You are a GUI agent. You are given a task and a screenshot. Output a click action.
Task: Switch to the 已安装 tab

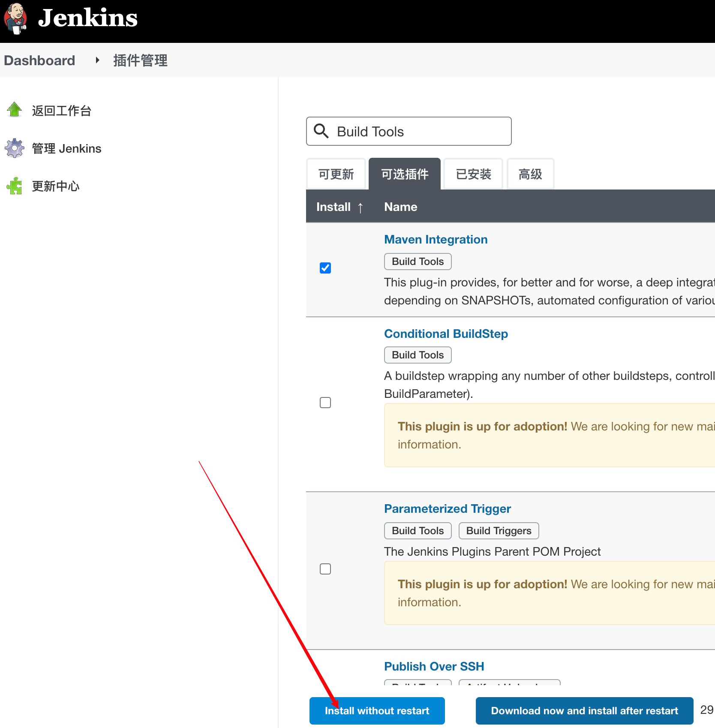pyautogui.click(x=473, y=174)
